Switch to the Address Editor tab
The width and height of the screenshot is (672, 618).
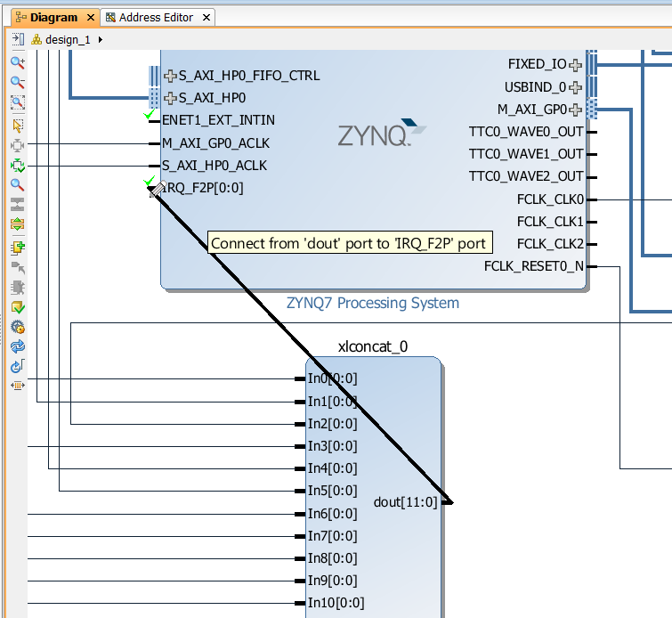[156, 17]
